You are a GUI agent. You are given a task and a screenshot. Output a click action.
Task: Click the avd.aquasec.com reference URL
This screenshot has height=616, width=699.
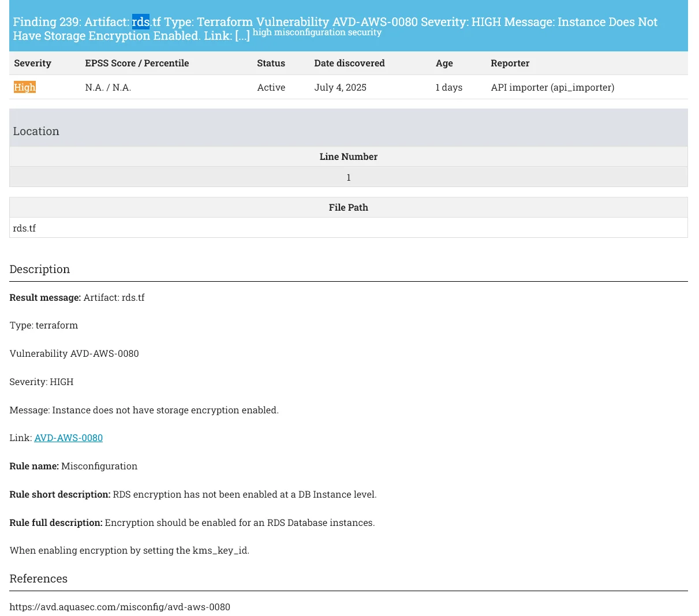[x=120, y=607]
